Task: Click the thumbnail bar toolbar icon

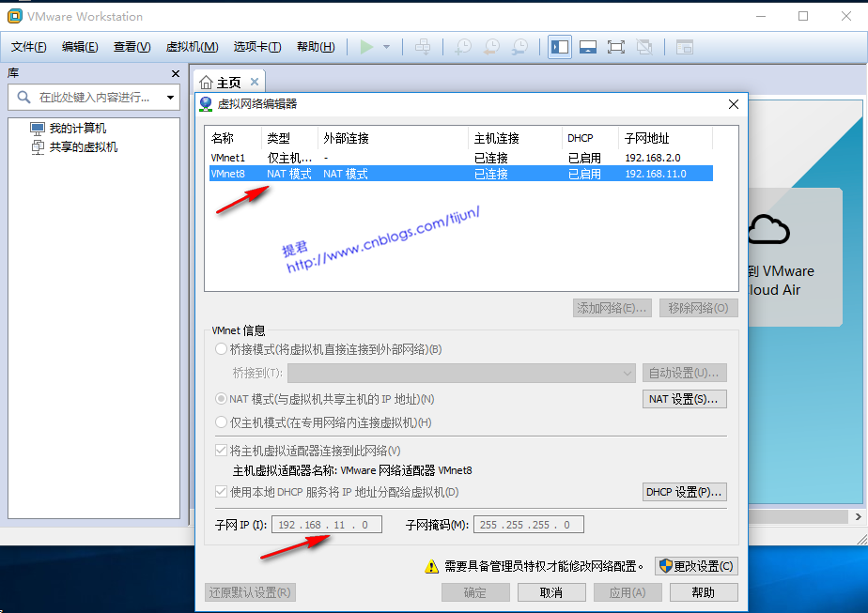Action: click(588, 47)
